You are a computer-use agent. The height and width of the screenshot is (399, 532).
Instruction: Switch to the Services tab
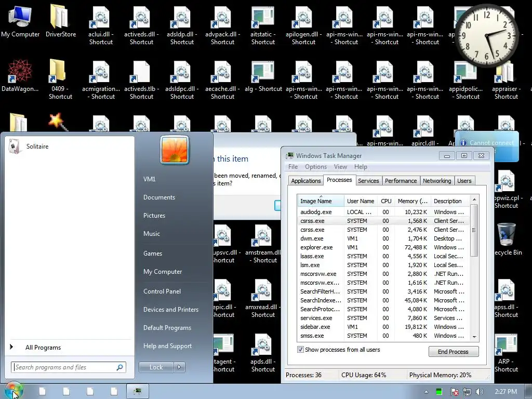pyautogui.click(x=368, y=181)
